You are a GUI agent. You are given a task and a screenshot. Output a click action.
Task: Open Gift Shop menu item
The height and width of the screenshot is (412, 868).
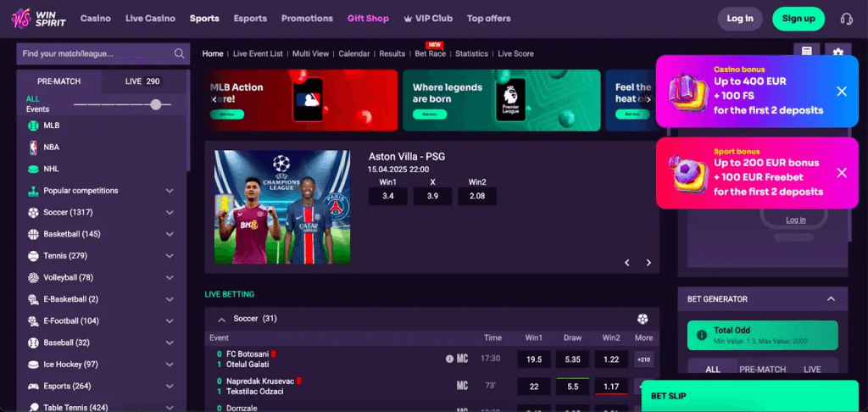tap(368, 19)
